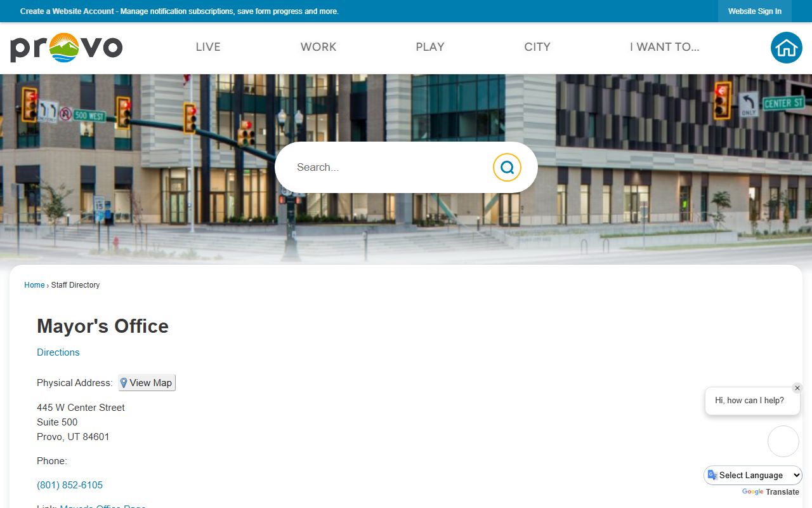812x508 pixels.
Task: Open Select Language dropdown
Action: click(x=753, y=475)
